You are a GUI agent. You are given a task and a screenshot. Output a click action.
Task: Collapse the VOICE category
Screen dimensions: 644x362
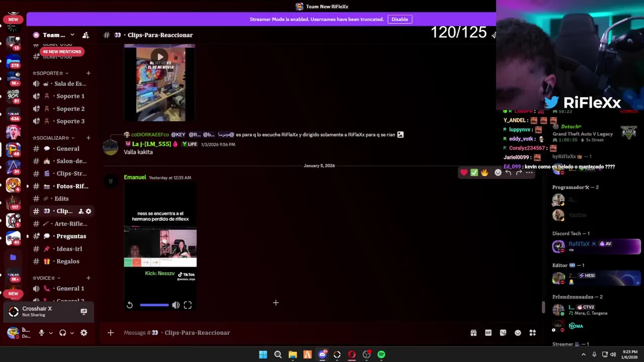click(x=46, y=278)
